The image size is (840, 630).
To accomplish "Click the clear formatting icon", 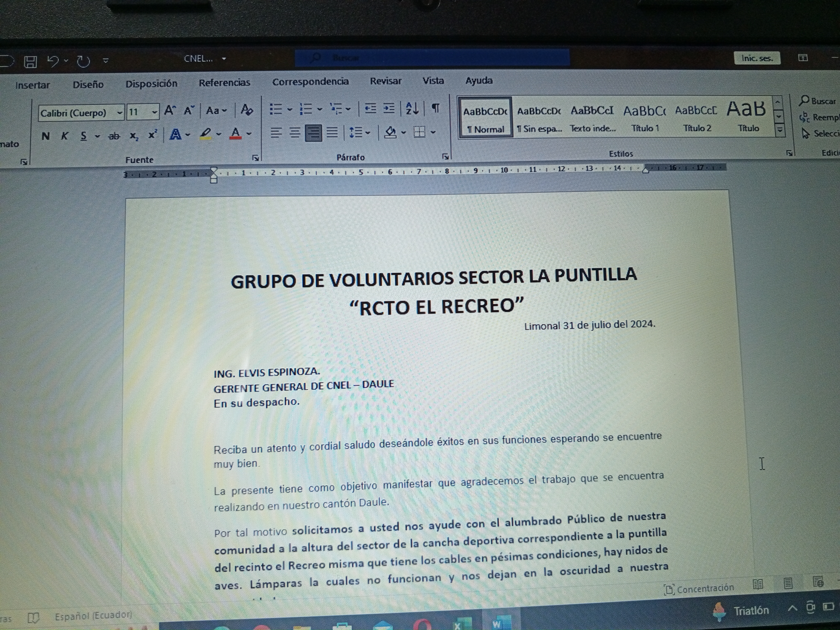I will point(247,110).
